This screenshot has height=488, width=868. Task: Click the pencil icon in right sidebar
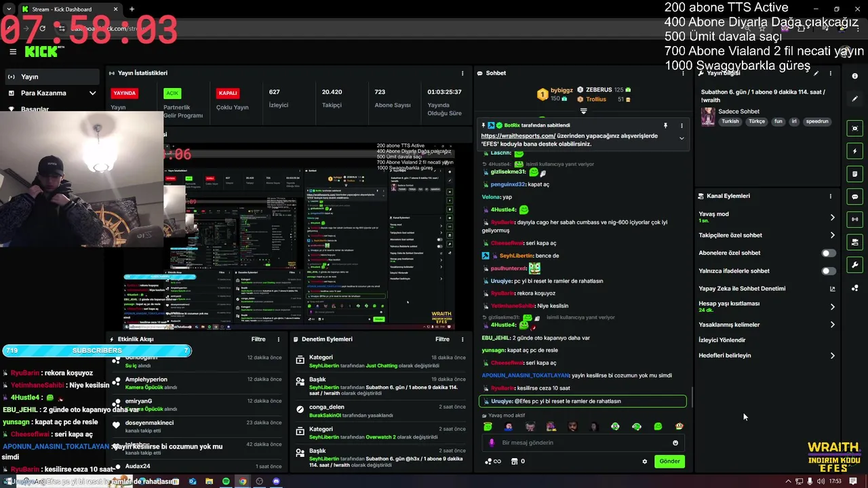854,99
